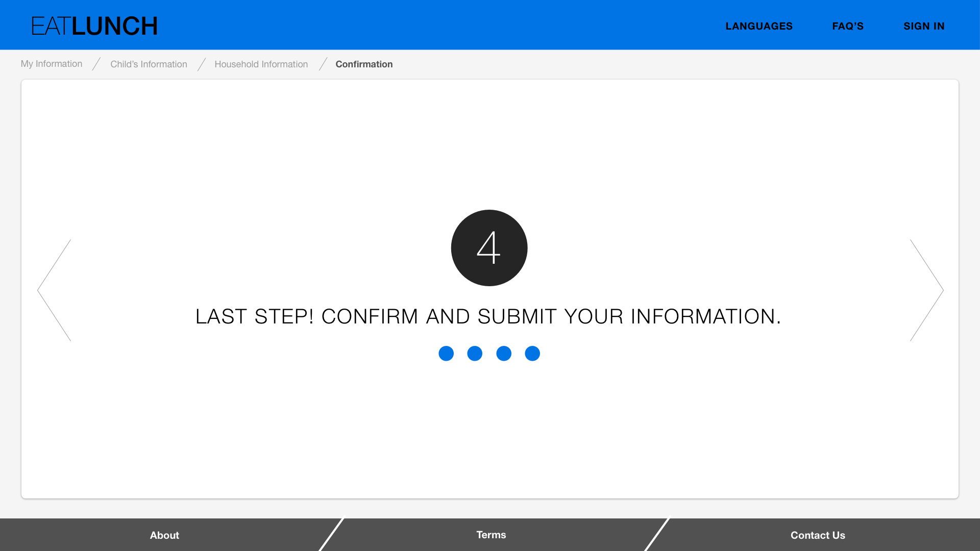Go to My Information breadcrumb
The width and height of the screenshot is (980, 551).
(52, 64)
